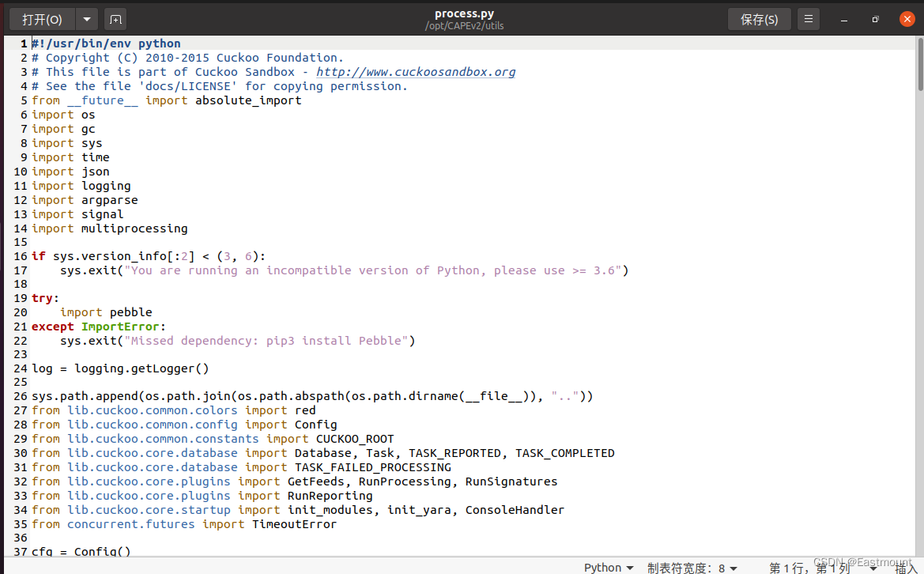
Task: Click the /opt/CAPEv2/utils path subtitle
Action: point(464,26)
